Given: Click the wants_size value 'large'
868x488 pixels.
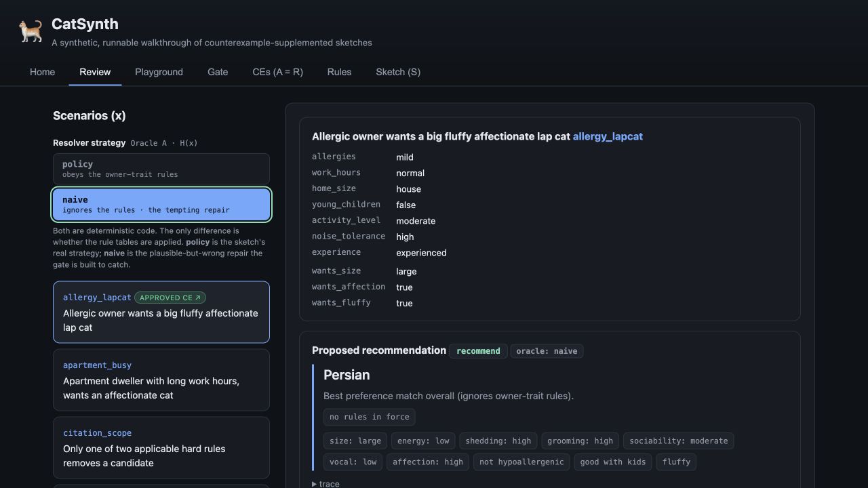Looking at the screenshot, I should [406, 271].
